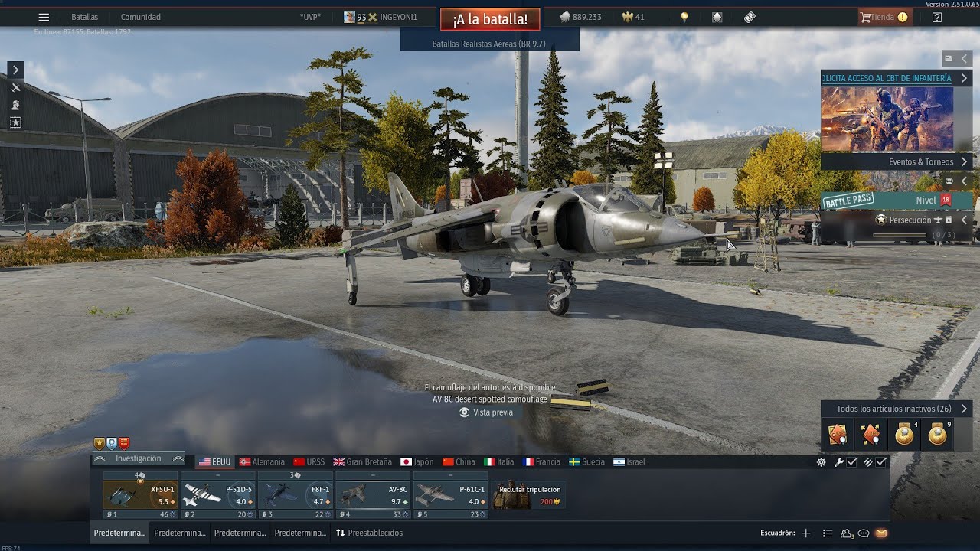The height and width of the screenshot is (551, 980).
Task: Toggle auto-refill ammo checkbox beside bullets
Action: coord(882,462)
